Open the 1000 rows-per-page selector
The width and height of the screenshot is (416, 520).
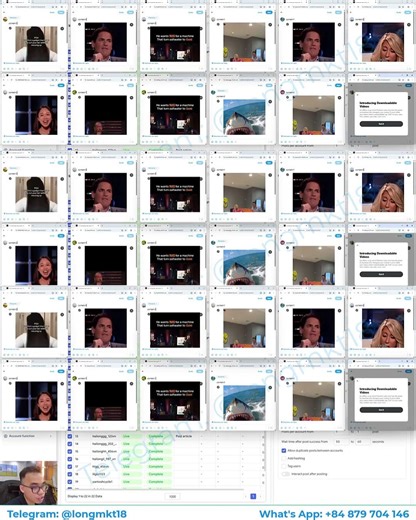pyautogui.click(x=172, y=496)
